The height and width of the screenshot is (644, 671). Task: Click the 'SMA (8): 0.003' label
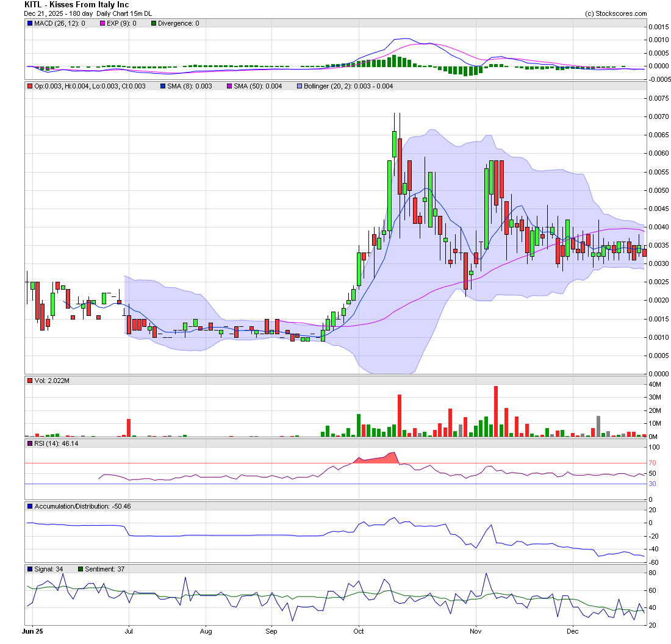190,87
